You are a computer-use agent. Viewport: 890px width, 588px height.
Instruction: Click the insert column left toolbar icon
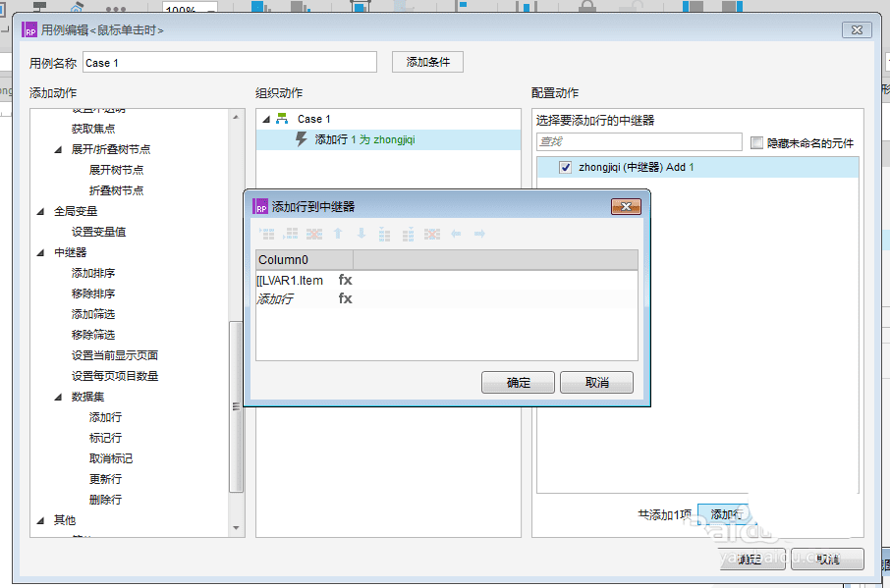tap(384, 234)
